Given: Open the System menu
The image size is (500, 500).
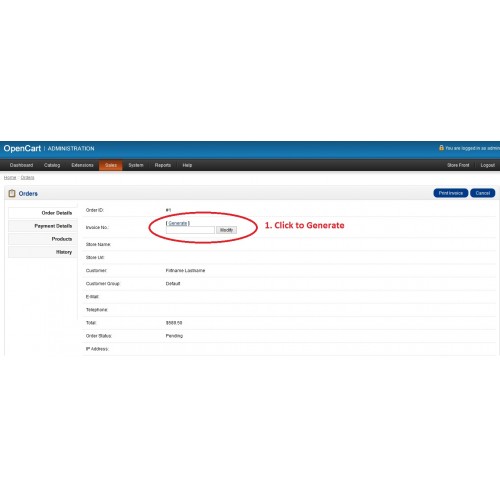Looking at the screenshot, I should [136, 165].
